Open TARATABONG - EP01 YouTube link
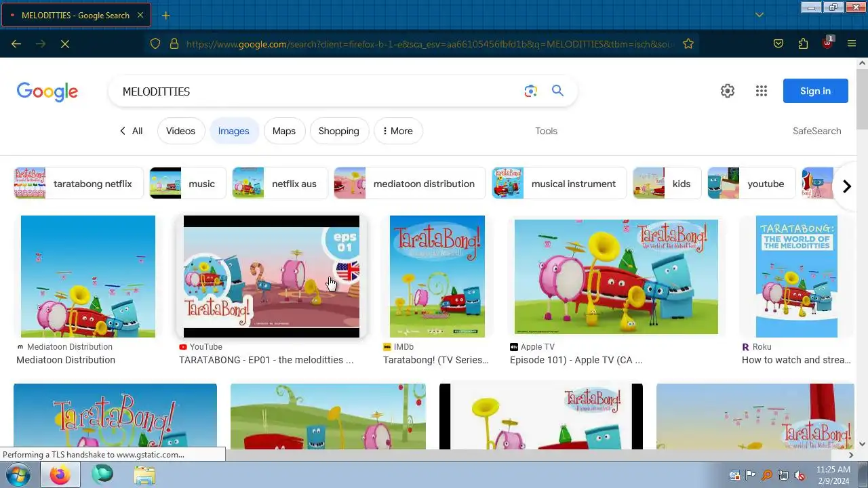The width and height of the screenshot is (868, 488). coord(266,360)
